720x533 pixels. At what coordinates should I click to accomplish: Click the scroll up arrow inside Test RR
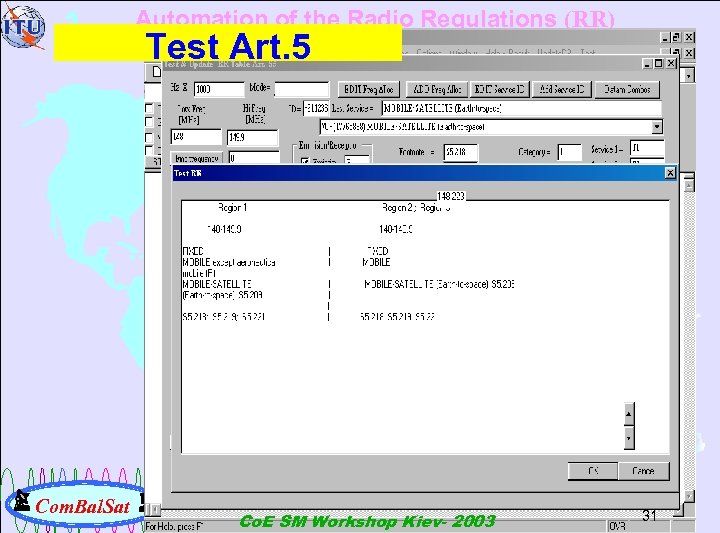pos(629,414)
